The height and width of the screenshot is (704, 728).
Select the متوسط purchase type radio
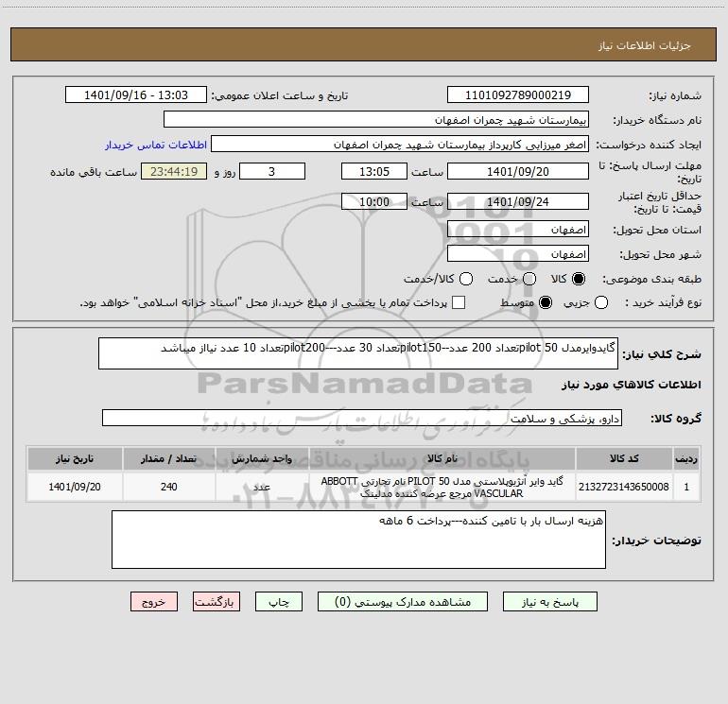coord(546,302)
